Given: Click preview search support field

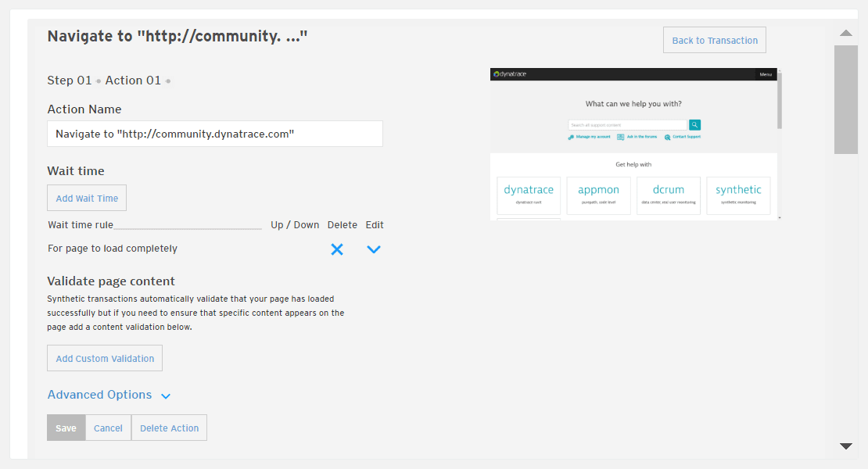Looking at the screenshot, I should coord(628,125).
